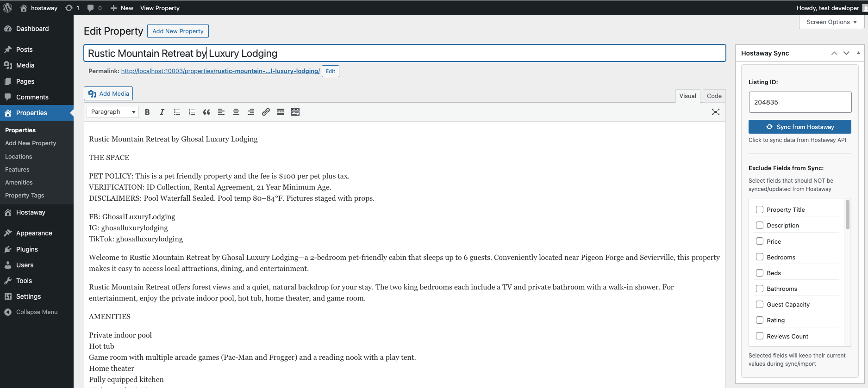Check the Description exclusion box

[760, 225]
